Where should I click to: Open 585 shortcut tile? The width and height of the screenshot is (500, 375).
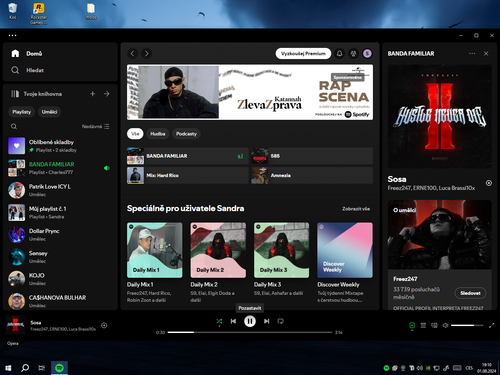click(x=312, y=156)
